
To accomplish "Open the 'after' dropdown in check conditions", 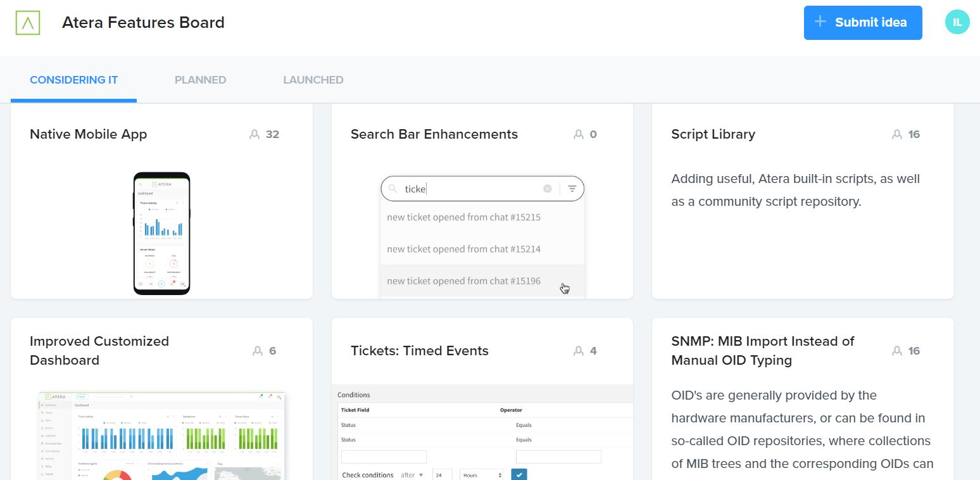I will click(412, 475).
